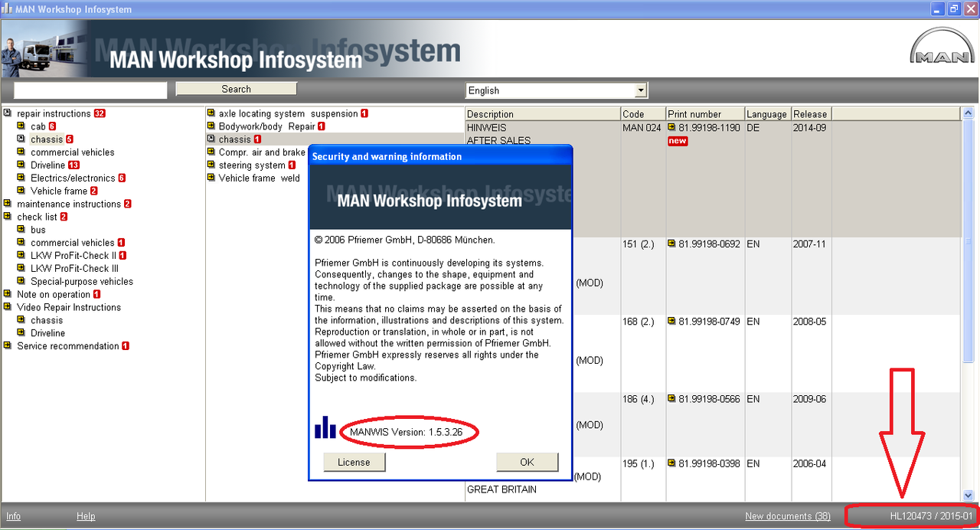Select Driveline under Video Repair Instructions
Image resolution: width=980 pixels, height=530 pixels.
click(47, 333)
